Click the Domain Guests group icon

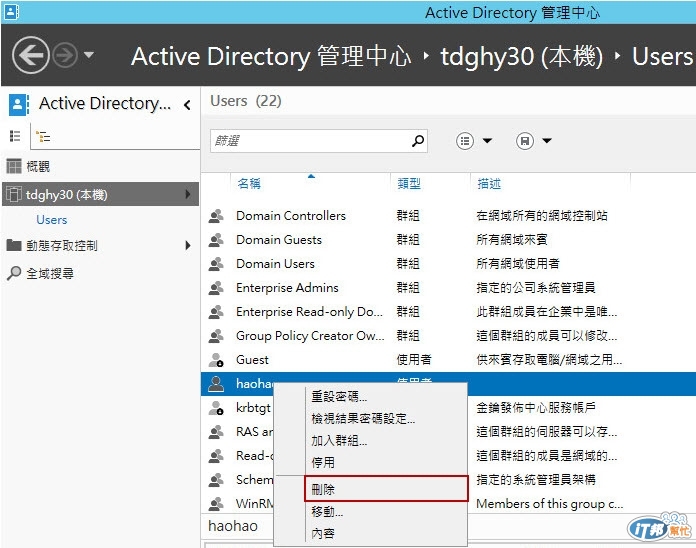[216, 240]
